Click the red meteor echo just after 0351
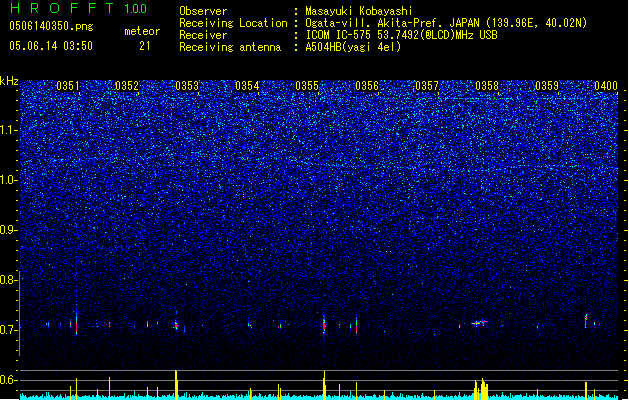The image size is (629, 400). [x=76, y=324]
